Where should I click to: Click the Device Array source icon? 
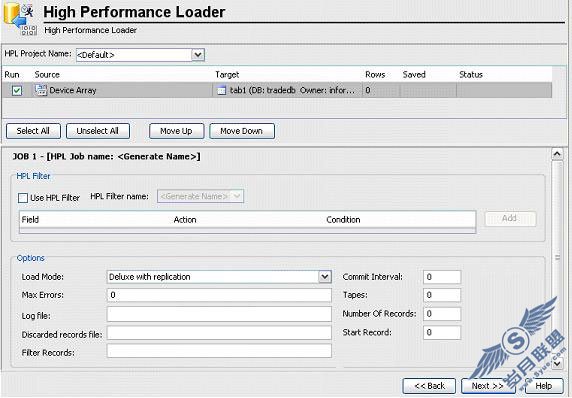click(41, 90)
